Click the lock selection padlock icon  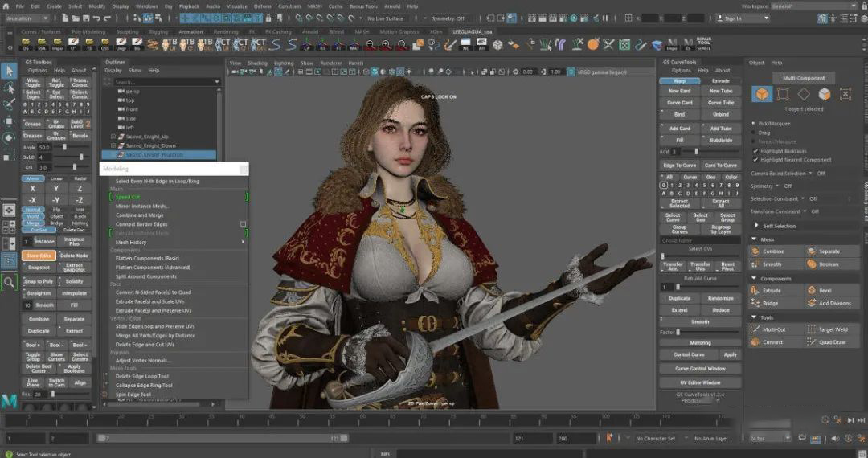tap(268, 18)
